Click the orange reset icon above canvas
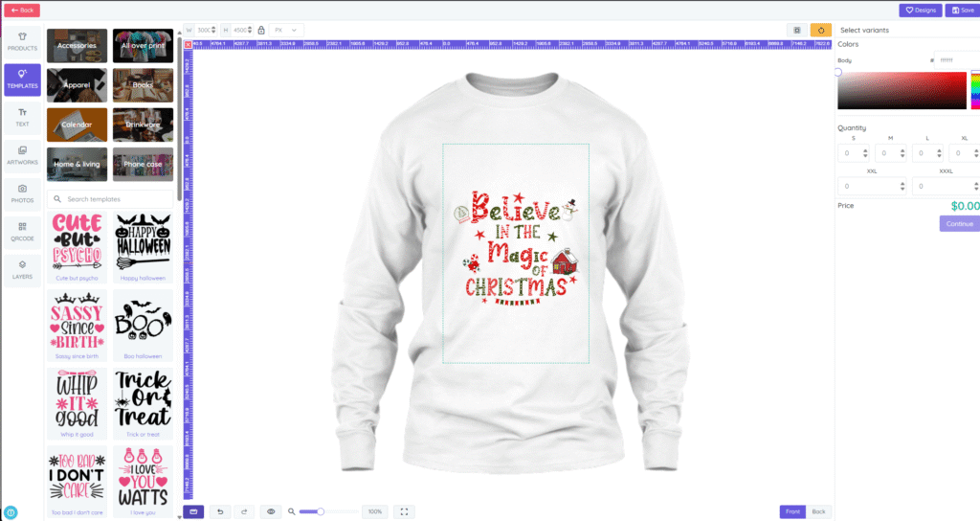The image size is (980, 521). (820, 30)
